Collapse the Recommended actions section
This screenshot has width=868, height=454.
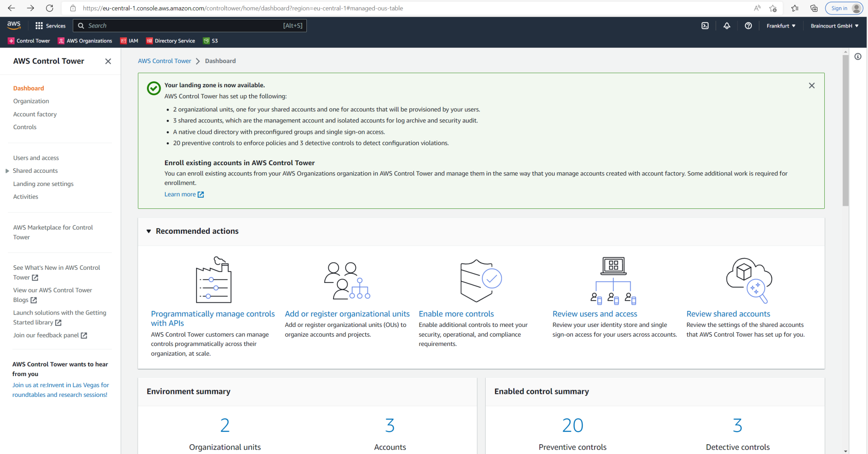pos(149,231)
